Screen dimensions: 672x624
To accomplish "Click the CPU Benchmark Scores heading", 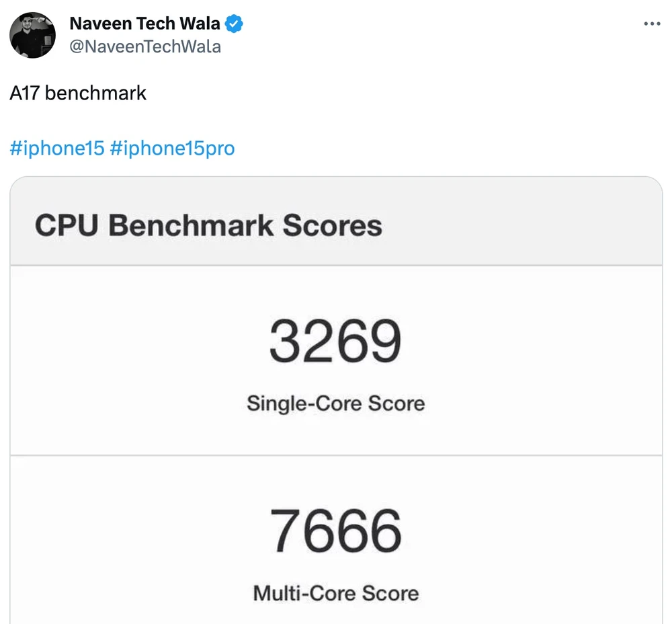I will click(x=208, y=225).
